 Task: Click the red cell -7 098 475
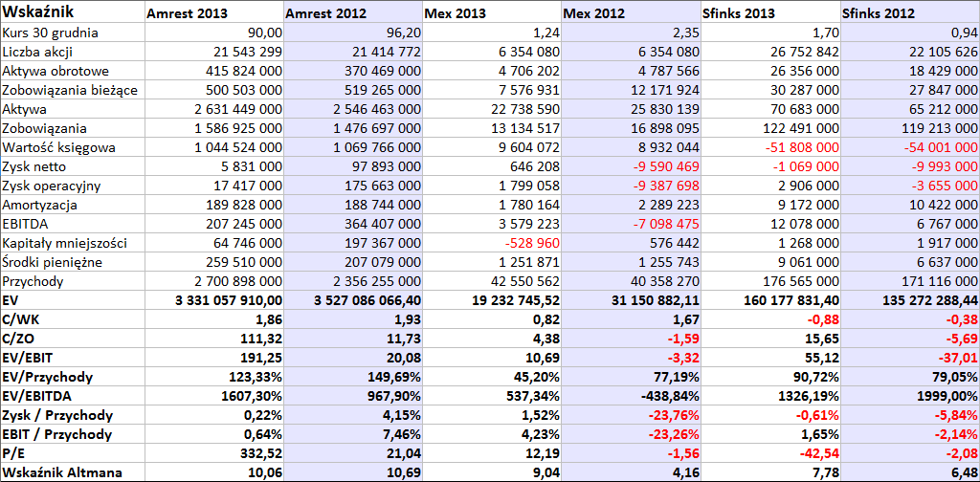coord(631,224)
